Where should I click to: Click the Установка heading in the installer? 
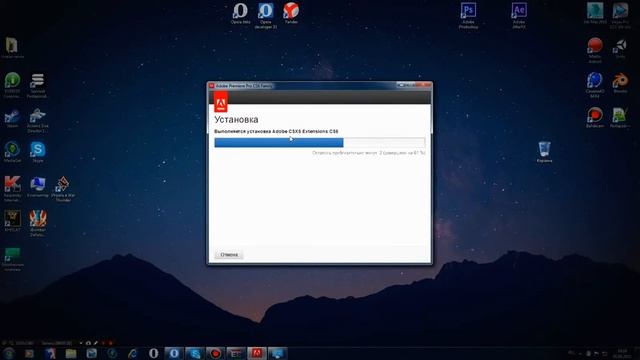pos(236,120)
